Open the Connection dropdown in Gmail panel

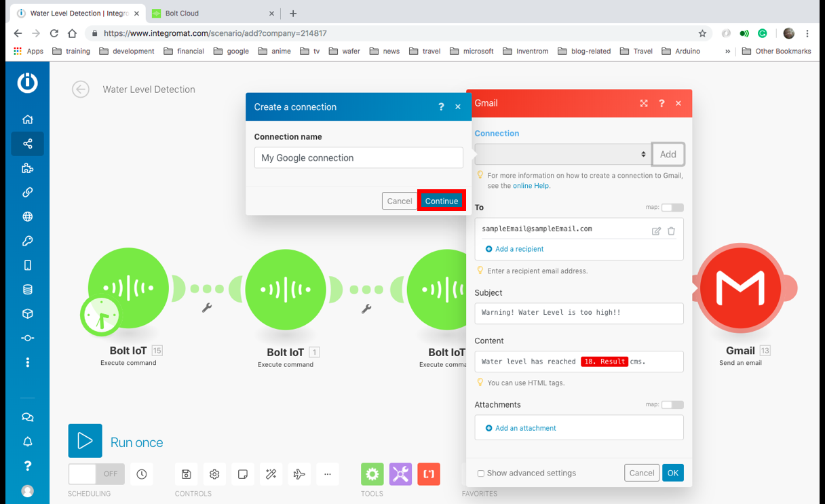(x=562, y=155)
